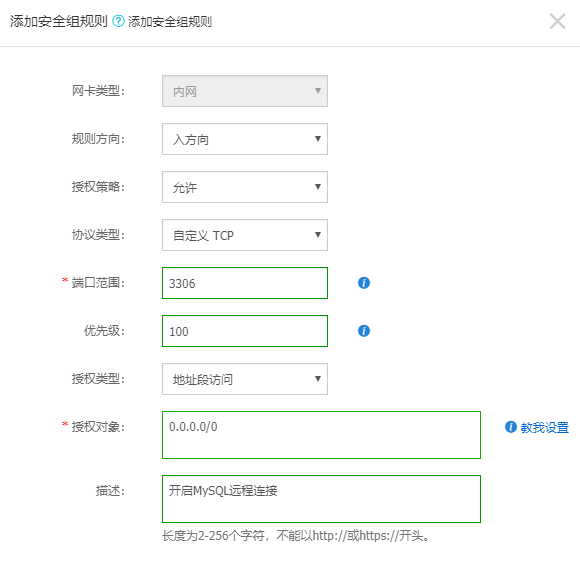
Task: Click the info icon beside priority field
Action: [364, 331]
